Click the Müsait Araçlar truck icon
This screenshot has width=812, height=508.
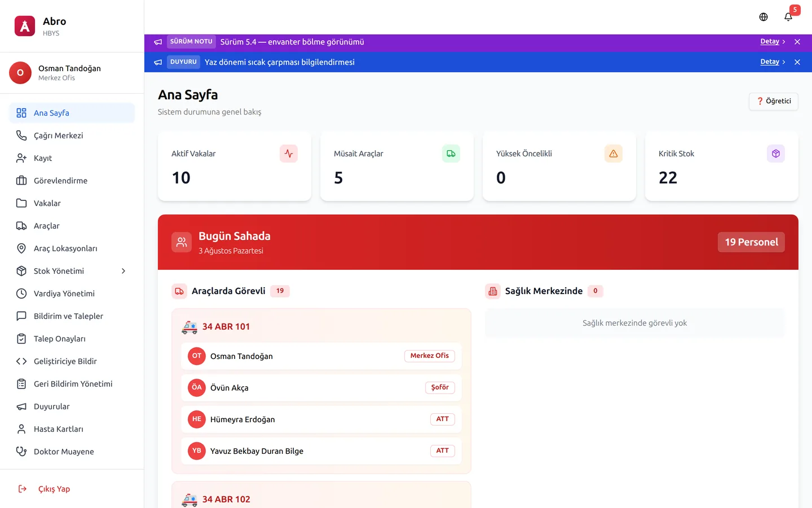coord(451,154)
